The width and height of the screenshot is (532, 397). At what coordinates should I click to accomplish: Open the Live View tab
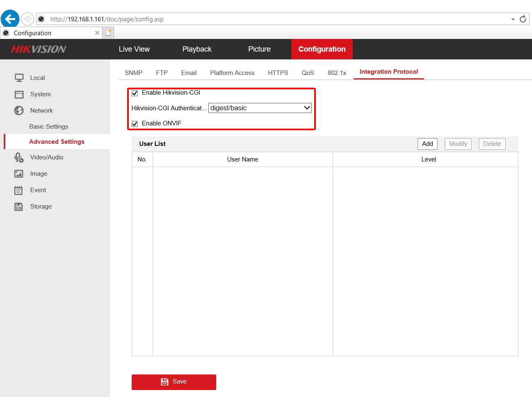[134, 49]
